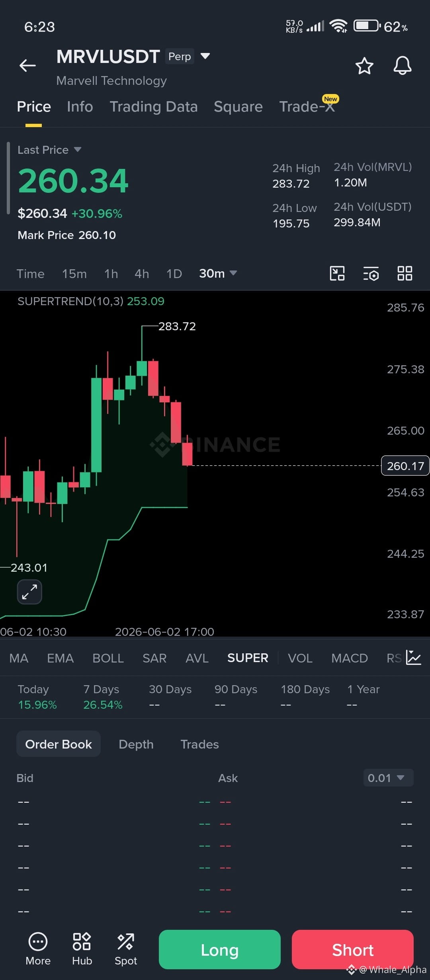Screen dimensions: 430x980
Task: Open price alert bell icon
Action: [403, 65]
